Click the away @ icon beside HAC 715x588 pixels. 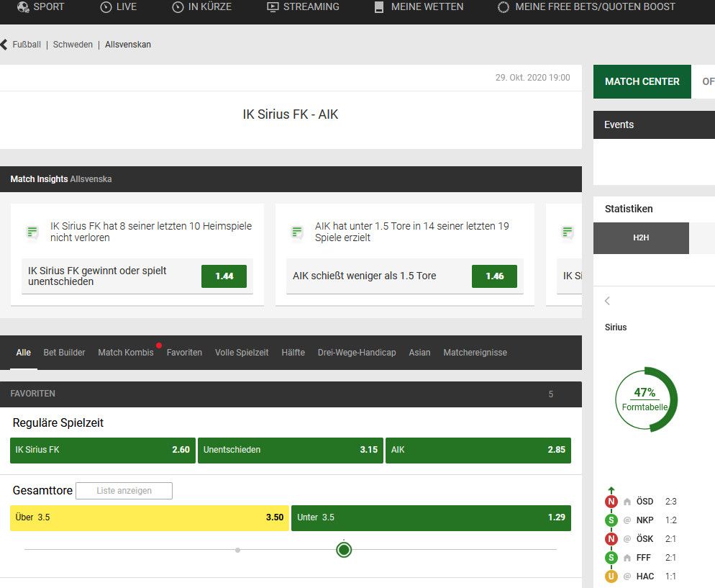627,576
